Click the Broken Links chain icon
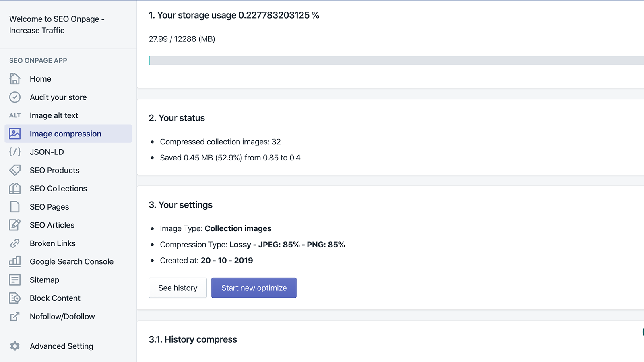644x362 pixels. [15, 243]
